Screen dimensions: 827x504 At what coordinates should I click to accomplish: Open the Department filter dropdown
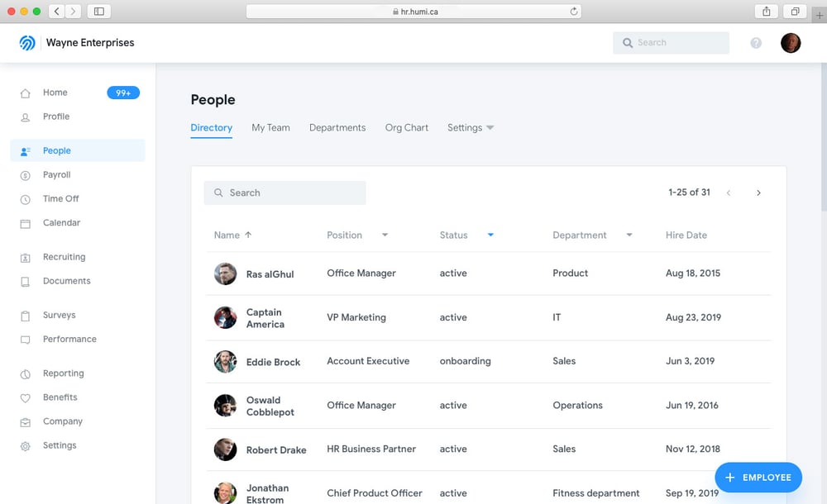click(629, 235)
